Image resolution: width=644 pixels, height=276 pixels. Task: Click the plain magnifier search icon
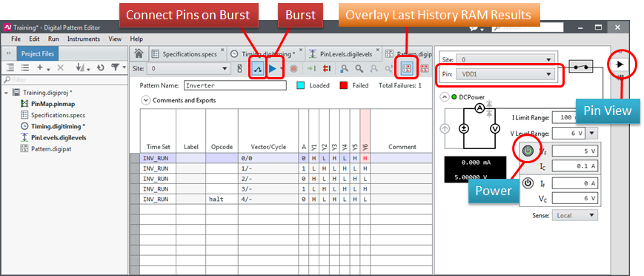coord(359,69)
